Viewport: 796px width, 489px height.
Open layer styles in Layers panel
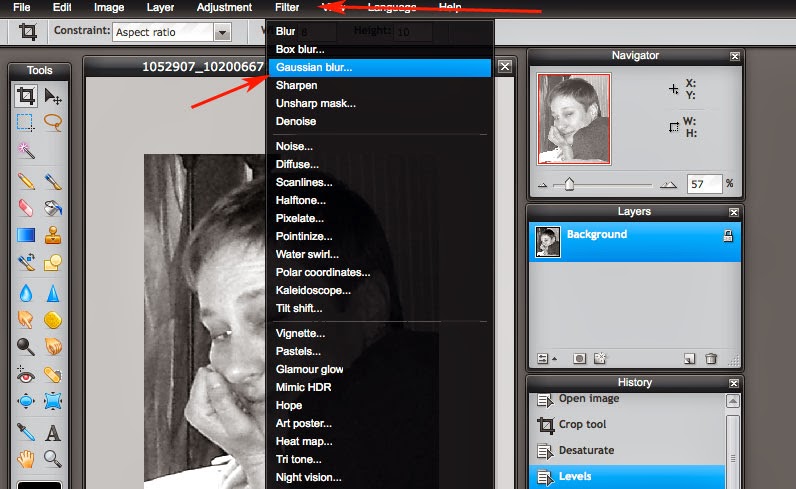tap(600, 358)
